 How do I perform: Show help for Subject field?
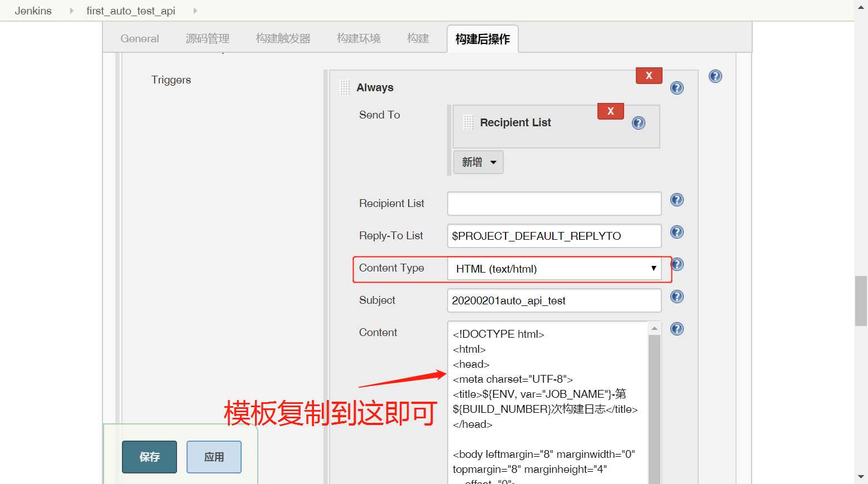pyautogui.click(x=677, y=297)
